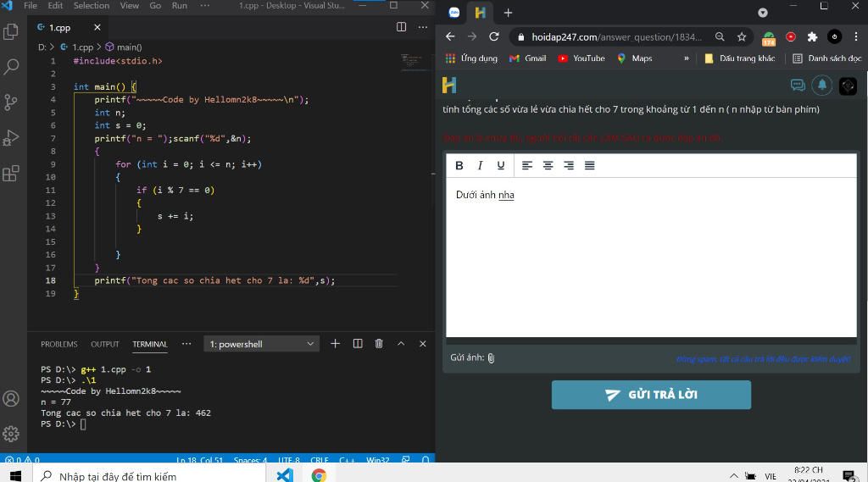The width and height of the screenshot is (868, 482).
Task: Align text right in answer editor
Action: 569,165
